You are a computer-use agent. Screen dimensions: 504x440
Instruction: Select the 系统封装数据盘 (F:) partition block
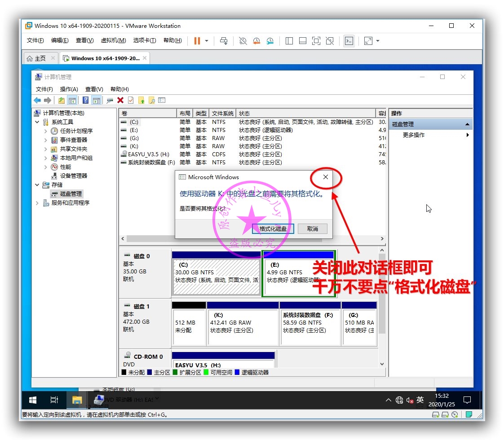[310, 323]
